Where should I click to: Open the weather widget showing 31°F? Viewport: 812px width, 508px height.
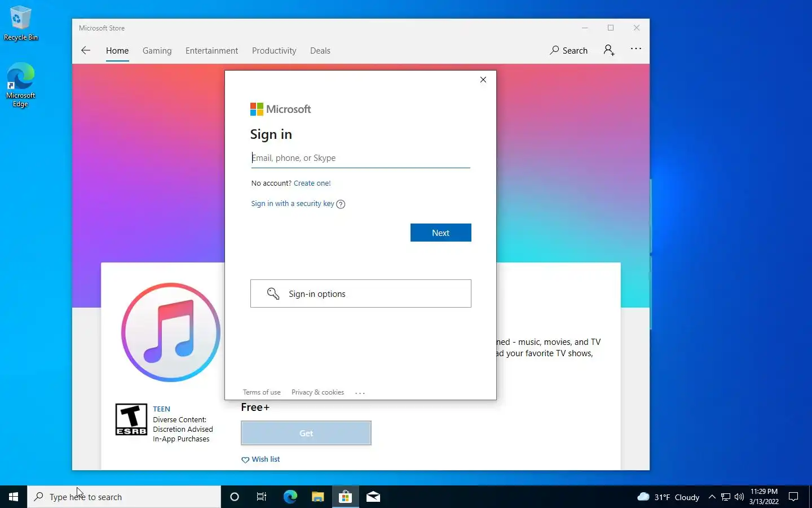pyautogui.click(x=668, y=497)
